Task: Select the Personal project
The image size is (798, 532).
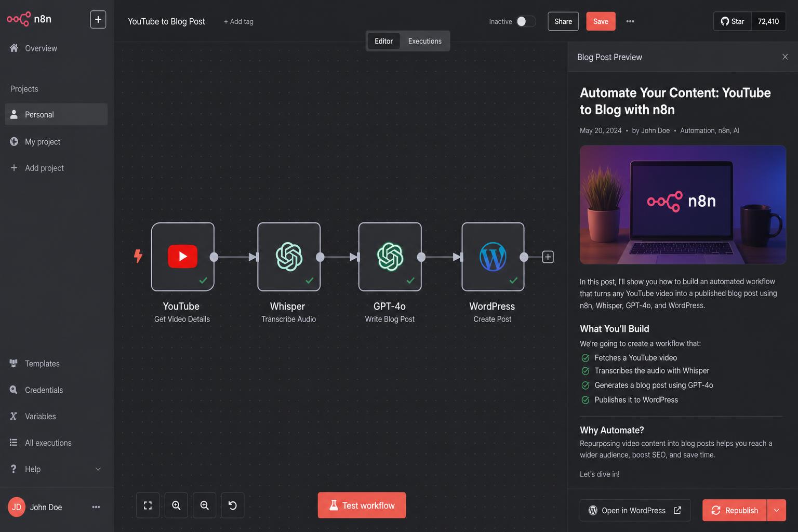Action: 56,114
